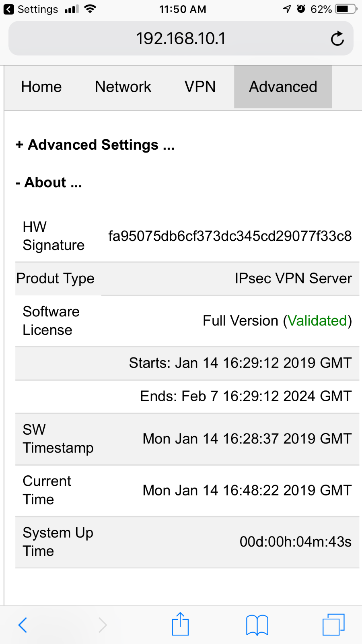Return to Settings via back arrow
The image size is (362, 644).
31,9
